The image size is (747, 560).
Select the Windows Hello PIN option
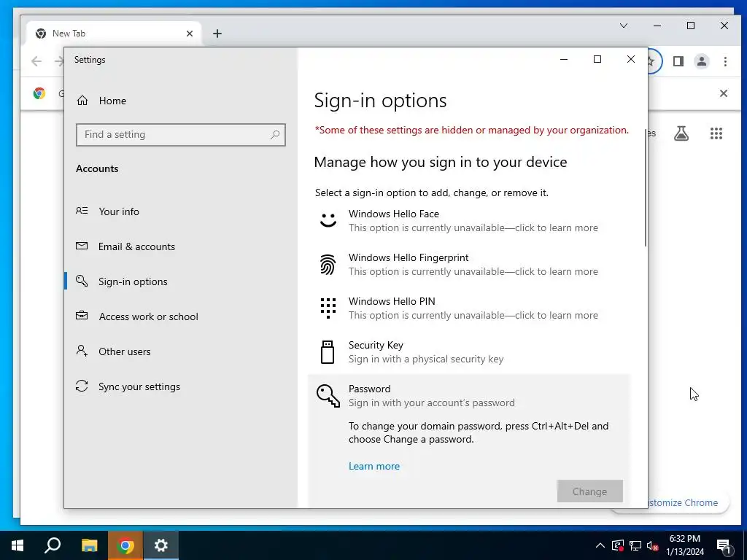pos(469,308)
